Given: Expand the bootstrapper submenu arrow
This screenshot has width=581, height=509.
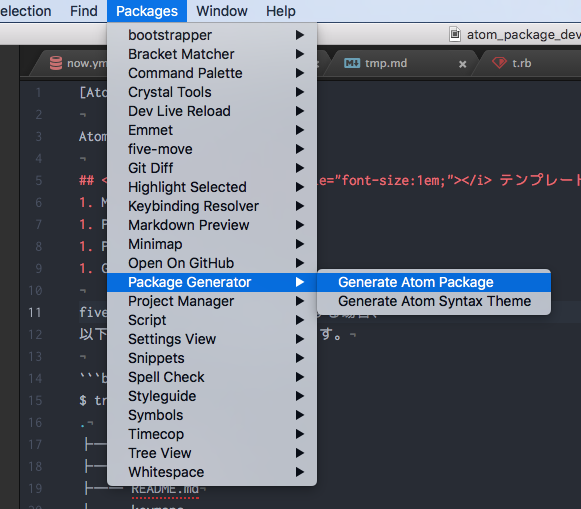Looking at the screenshot, I should (300, 35).
